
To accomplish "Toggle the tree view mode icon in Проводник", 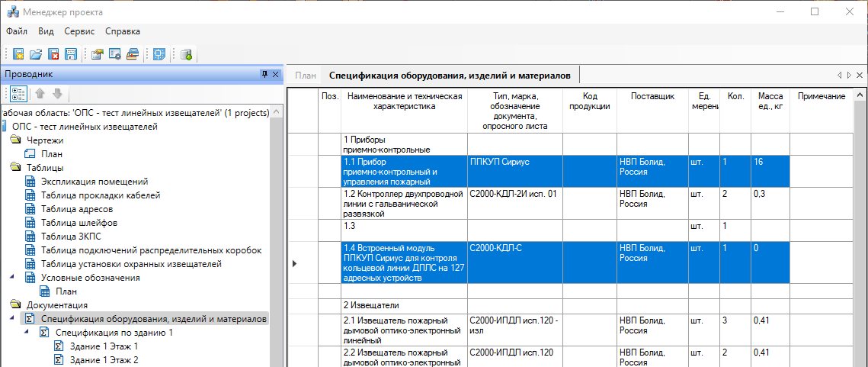I will (19, 93).
